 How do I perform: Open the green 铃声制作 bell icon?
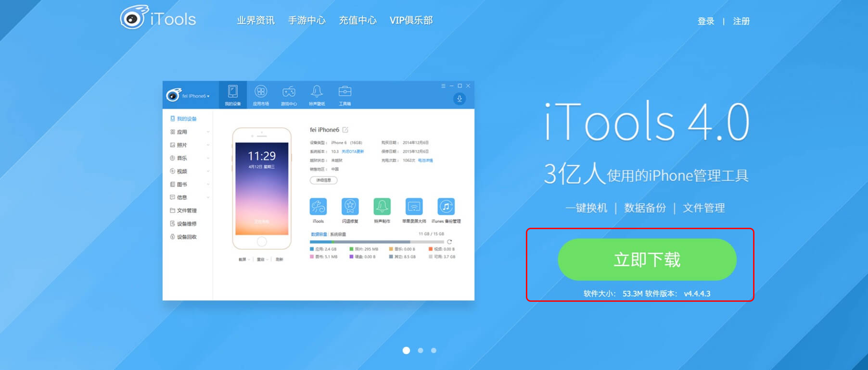pyautogui.click(x=382, y=207)
